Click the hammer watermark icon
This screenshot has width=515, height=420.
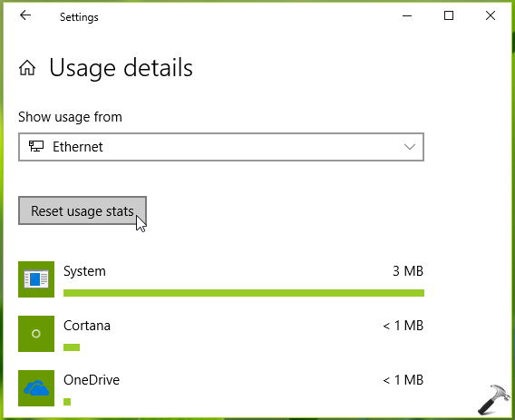click(x=494, y=399)
